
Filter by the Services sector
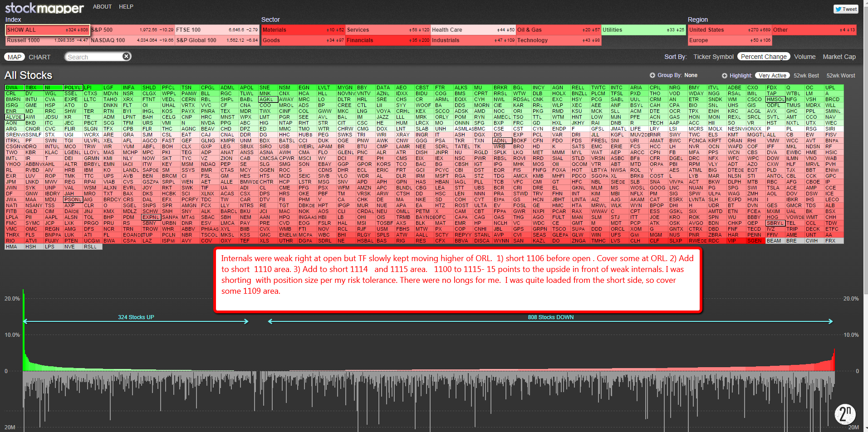pyautogui.click(x=388, y=30)
